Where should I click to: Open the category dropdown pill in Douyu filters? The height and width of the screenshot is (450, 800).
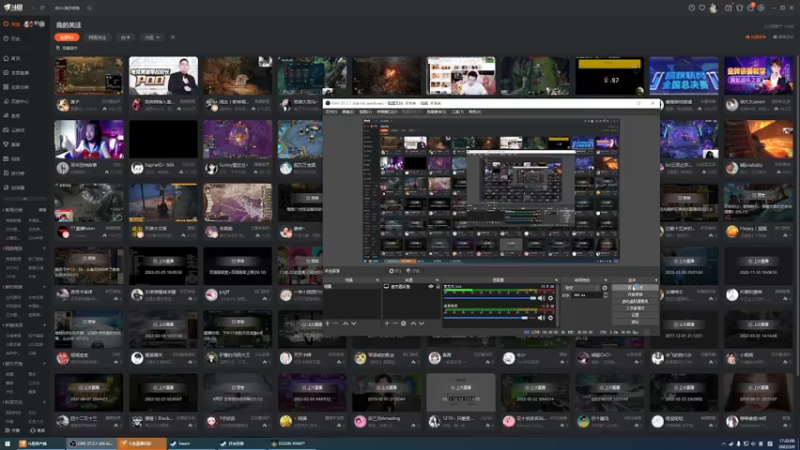pyautogui.click(x=152, y=37)
